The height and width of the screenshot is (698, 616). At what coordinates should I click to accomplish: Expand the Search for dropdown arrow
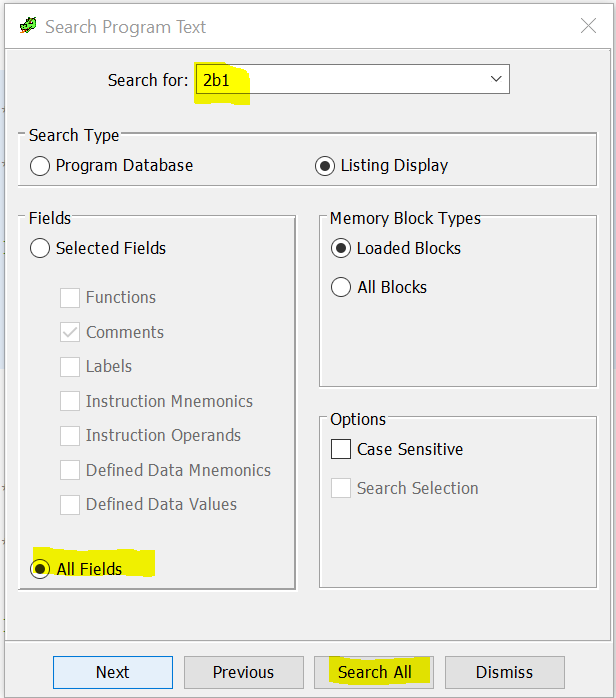(x=496, y=80)
